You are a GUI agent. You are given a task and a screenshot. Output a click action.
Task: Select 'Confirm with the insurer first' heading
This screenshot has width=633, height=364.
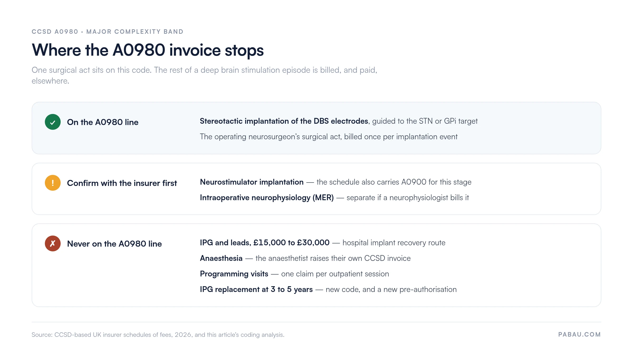click(122, 183)
